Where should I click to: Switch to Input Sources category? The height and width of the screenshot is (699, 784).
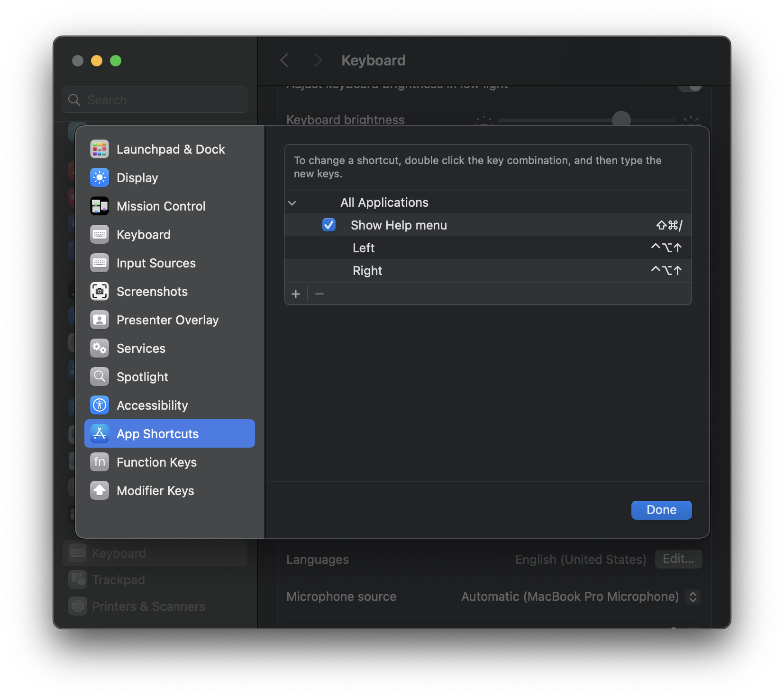[156, 263]
